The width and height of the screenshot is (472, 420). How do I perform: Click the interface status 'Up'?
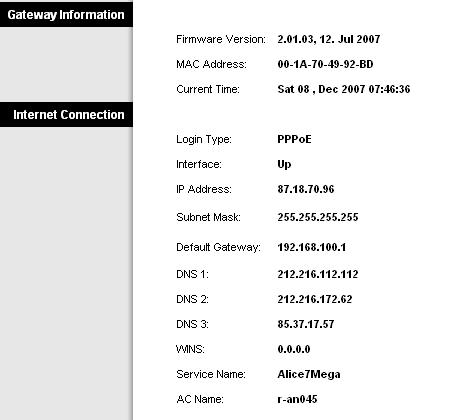(x=284, y=164)
